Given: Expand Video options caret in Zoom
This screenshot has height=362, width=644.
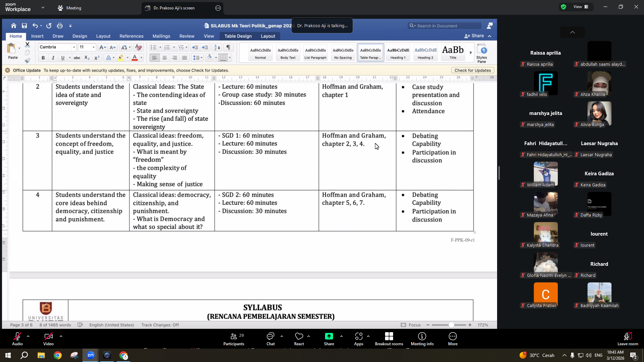Looking at the screenshot, I should (x=61, y=336).
